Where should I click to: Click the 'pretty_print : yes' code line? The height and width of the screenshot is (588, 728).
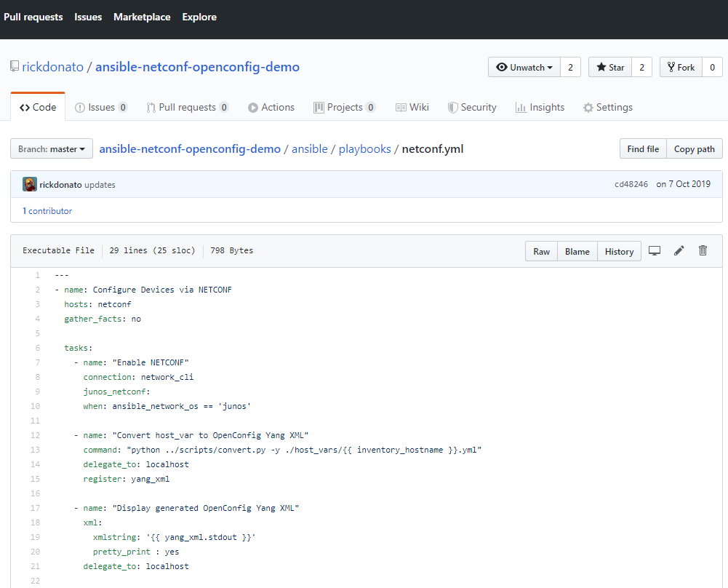(x=136, y=552)
